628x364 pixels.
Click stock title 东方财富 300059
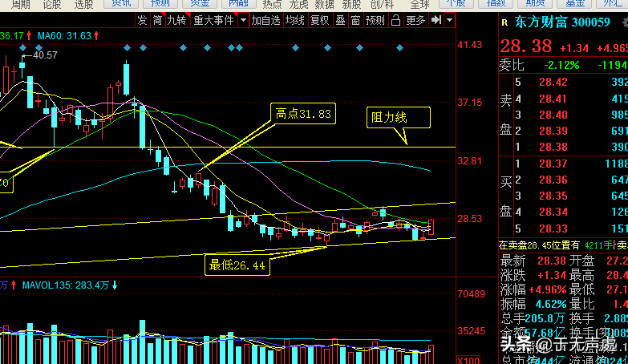[562, 22]
